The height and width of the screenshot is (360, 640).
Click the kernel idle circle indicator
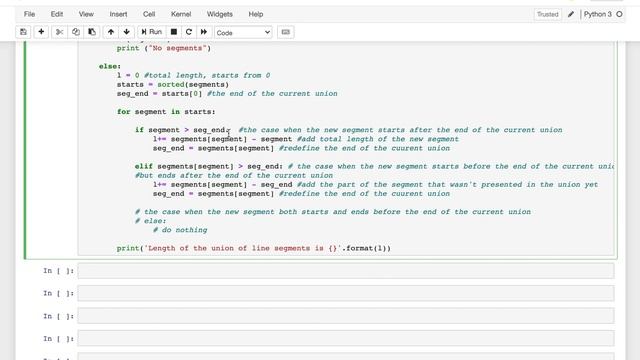(x=619, y=14)
